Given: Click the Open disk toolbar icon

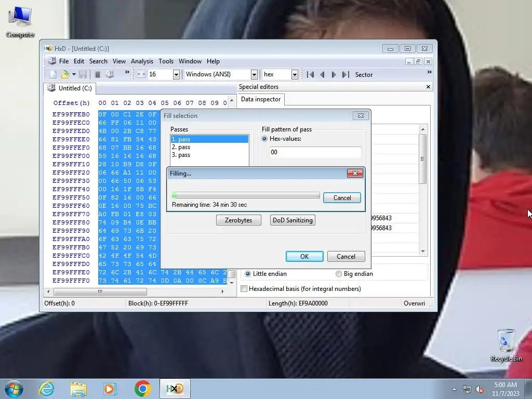Looking at the screenshot, I should pyautogui.click(x=109, y=74).
